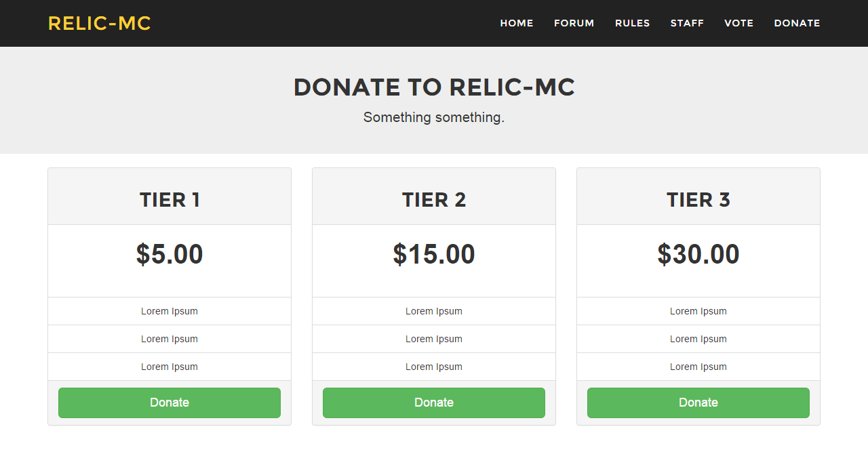Navigate to the Staff page
Image resolution: width=868 pixels, height=452 pixels.
(687, 23)
